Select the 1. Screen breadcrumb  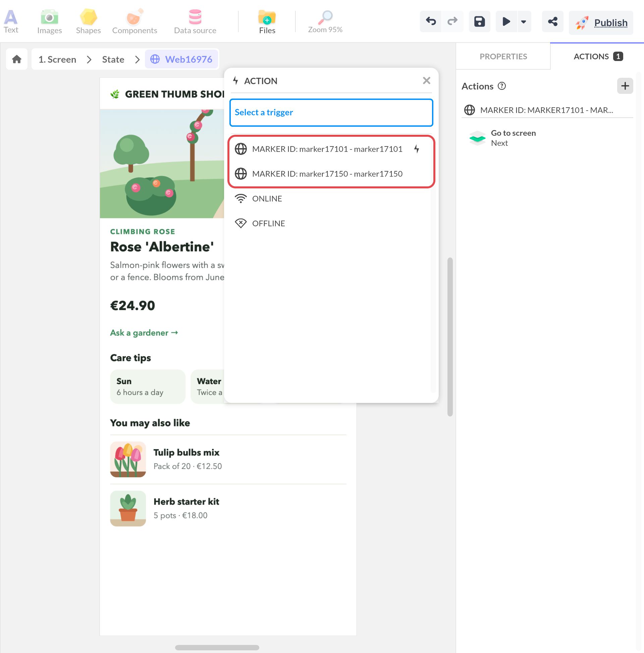(57, 59)
